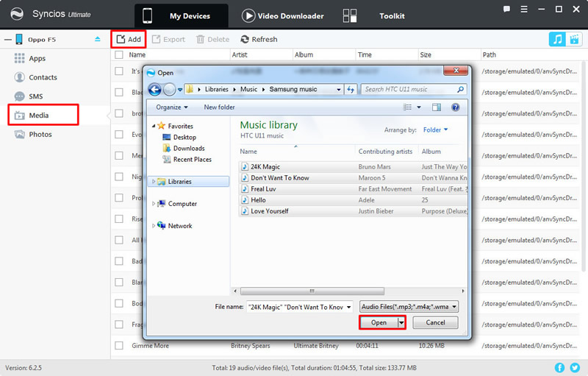Tick checkbox for row starting Ris
The height and width of the screenshot is (376, 588).
(119, 219)
